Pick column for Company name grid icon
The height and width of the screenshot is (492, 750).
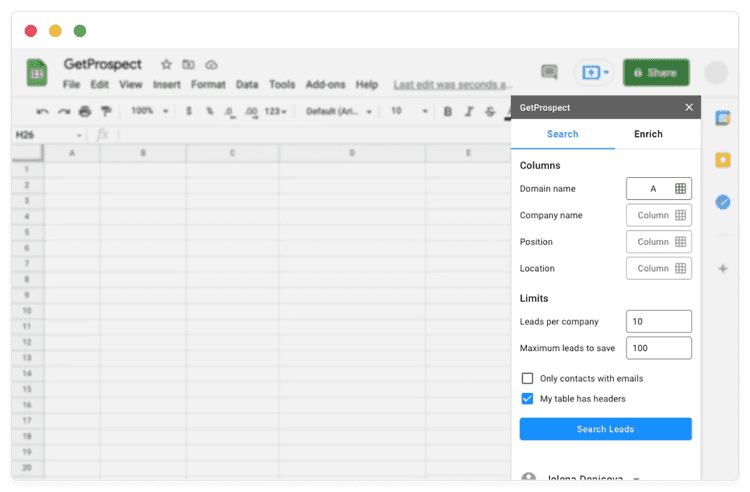pos(680,215)
